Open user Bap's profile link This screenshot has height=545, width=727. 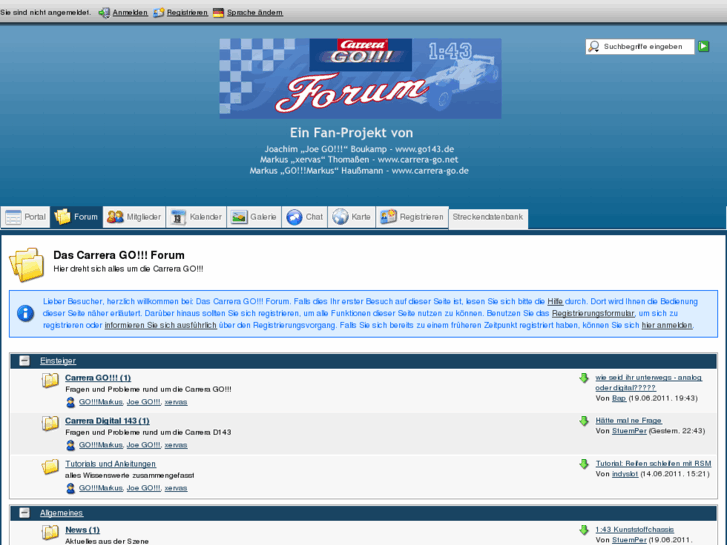[x=619, y=398]
